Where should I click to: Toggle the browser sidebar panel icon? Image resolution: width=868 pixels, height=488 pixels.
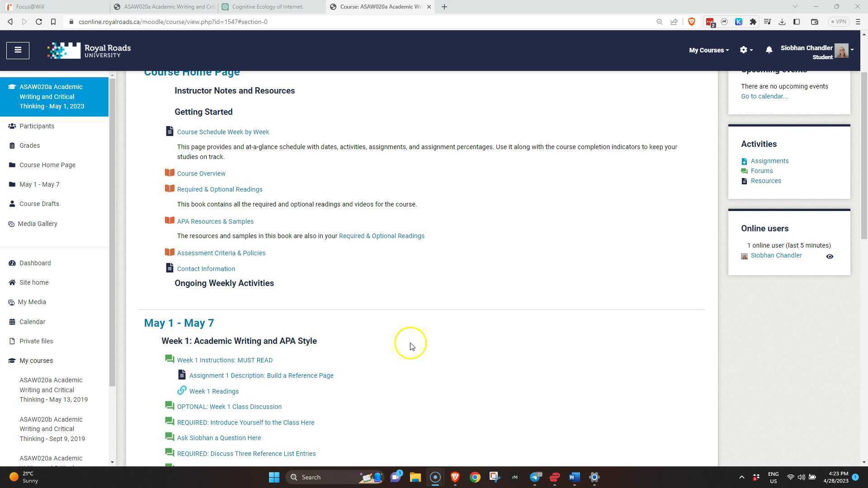797,21
